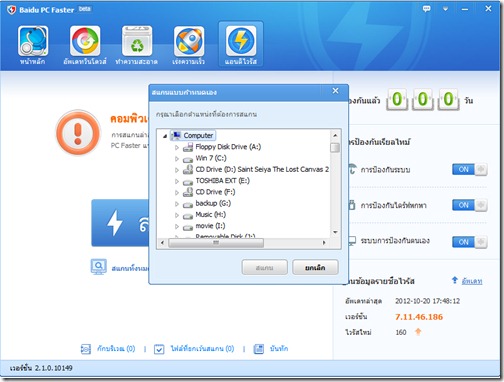Click the cancel button in dialog

[x=315, y=267]
